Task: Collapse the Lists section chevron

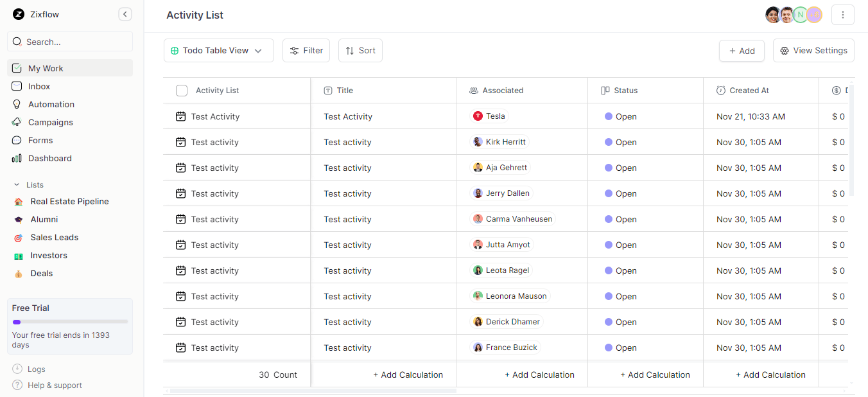Action: pyautogui.click(x=17, y=184)
